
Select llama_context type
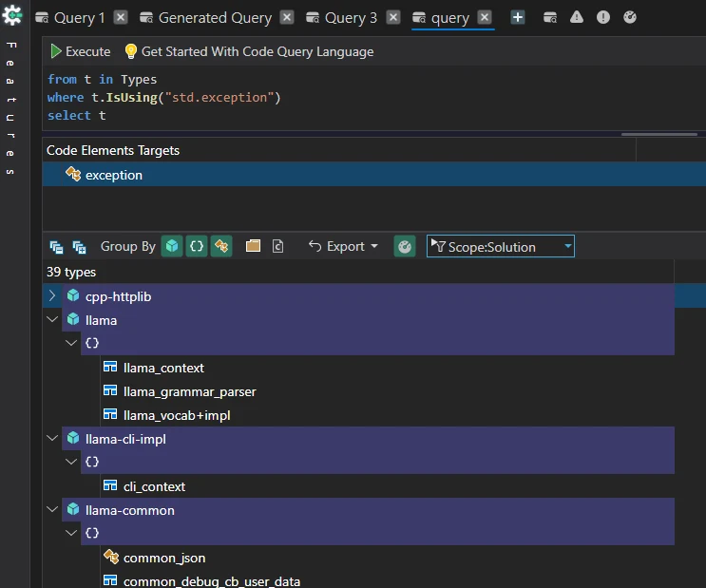(x=163, y=368)
